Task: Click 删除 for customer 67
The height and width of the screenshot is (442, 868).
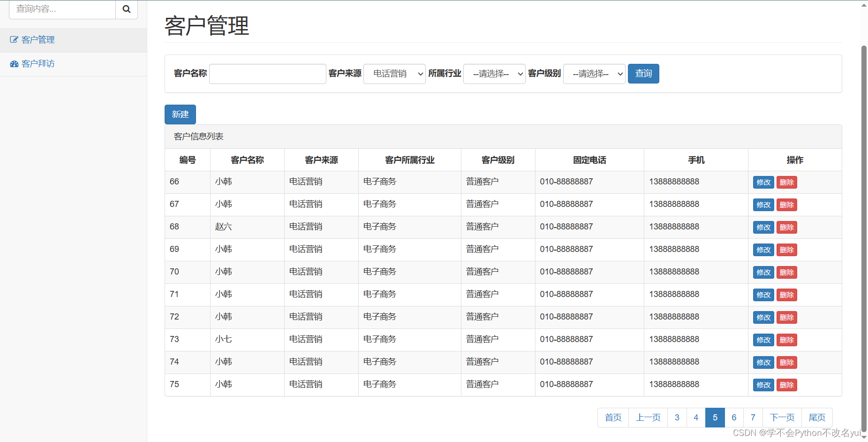Action: pyautogui.click(x=787, y=205)
